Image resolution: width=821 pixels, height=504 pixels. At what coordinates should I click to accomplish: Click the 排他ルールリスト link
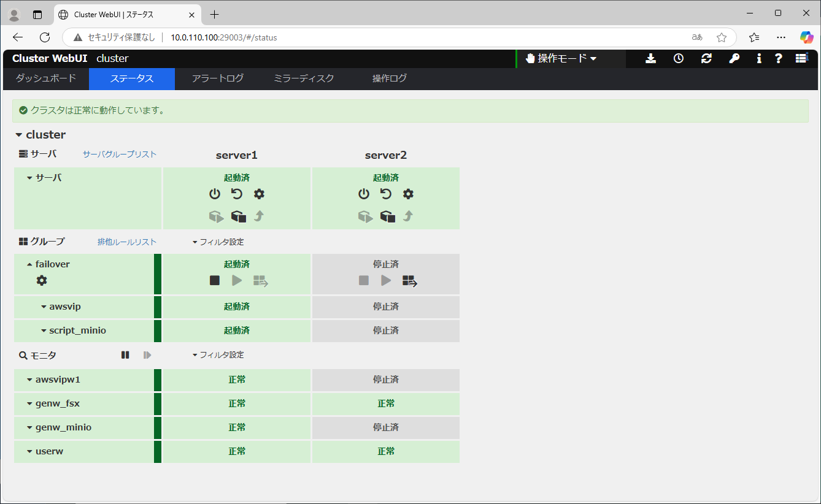coord(127,242)
